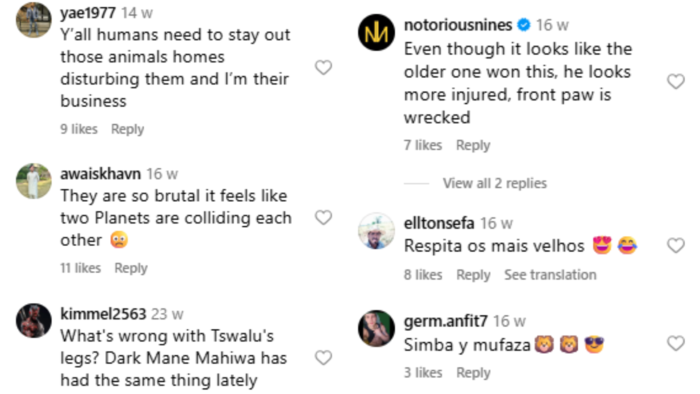Click See translation under elltonsefa's comment
This screenshot has height=394, width=700.
click(550, 274)
